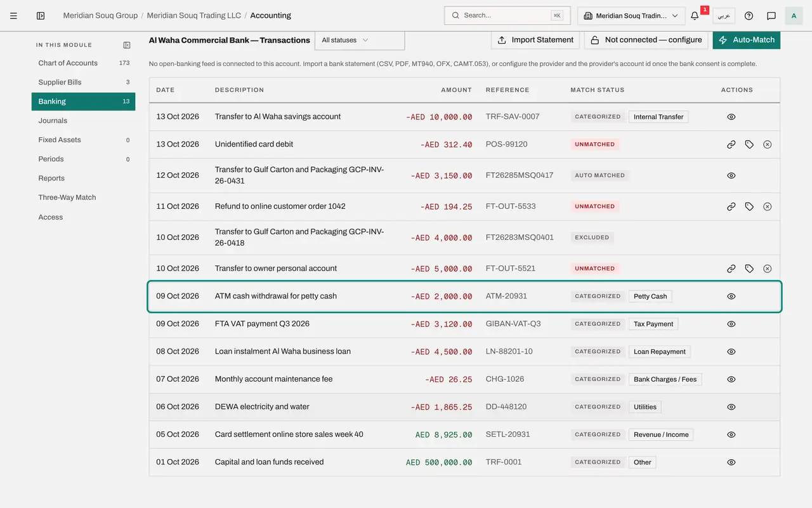Open the 'All statuses' filter dropdown

[x=360, y=40]
